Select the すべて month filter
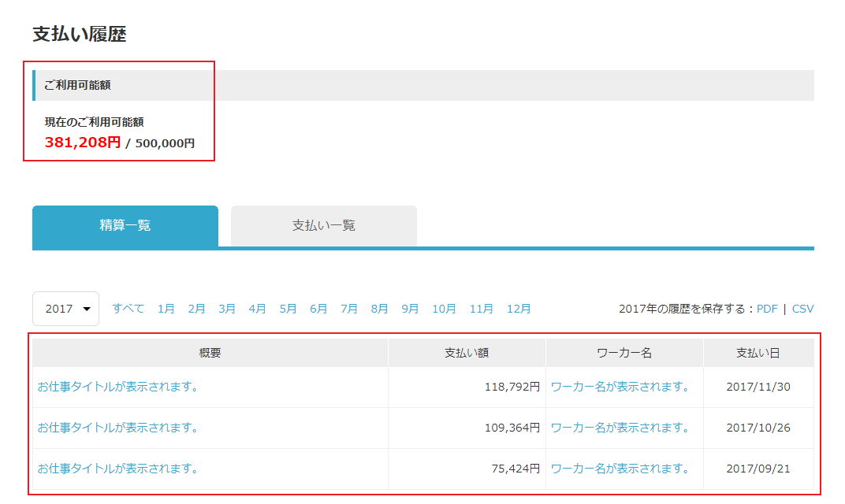This screenshot has width=845, height=504. click(x=128, y=309)
